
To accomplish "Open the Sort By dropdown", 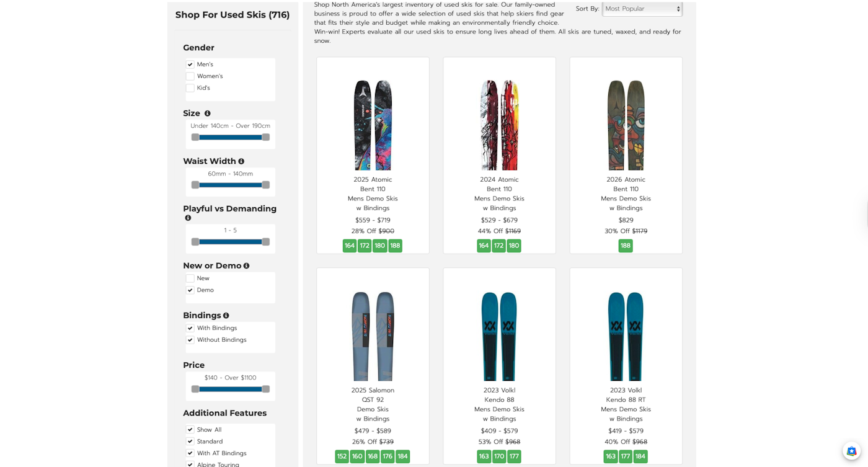I will 642,9.
